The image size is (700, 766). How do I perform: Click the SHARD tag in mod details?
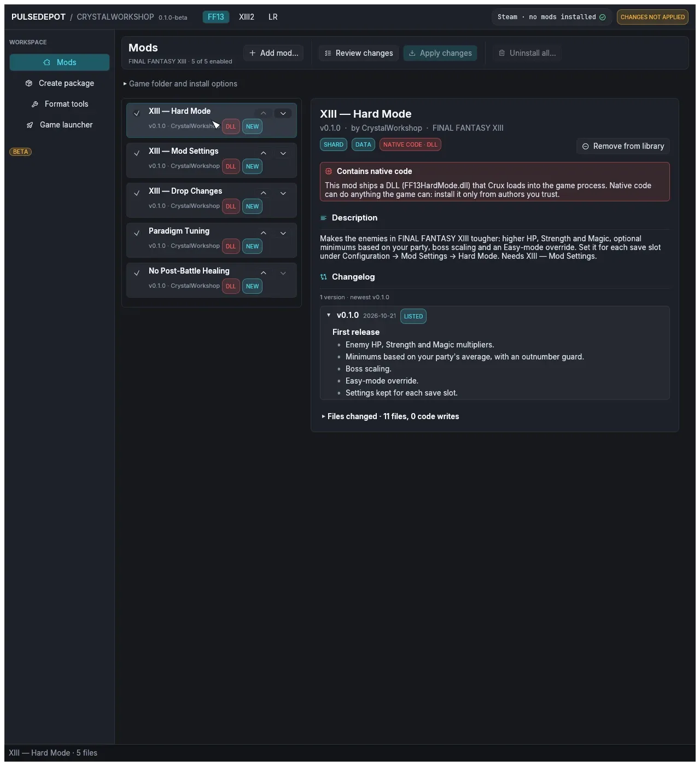click(334, 144)
